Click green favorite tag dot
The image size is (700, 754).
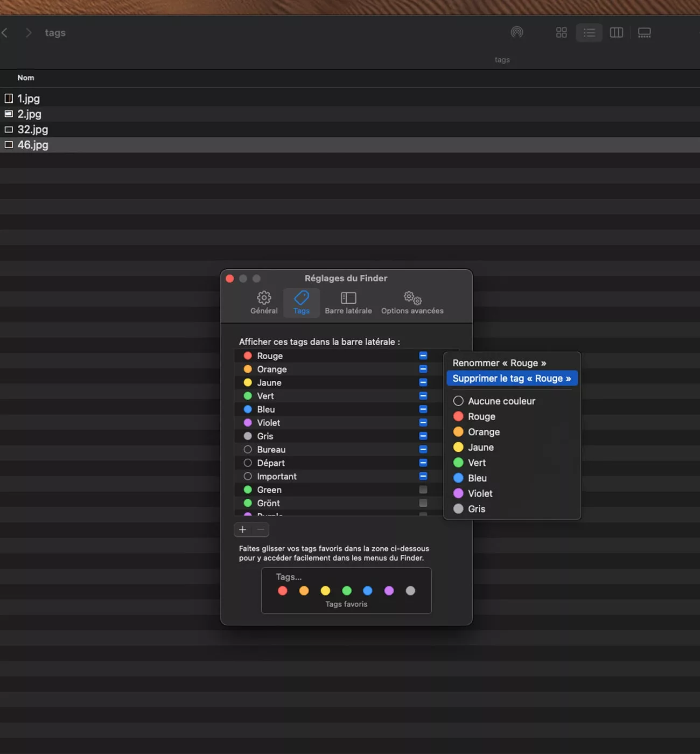[x=347, y=591]
